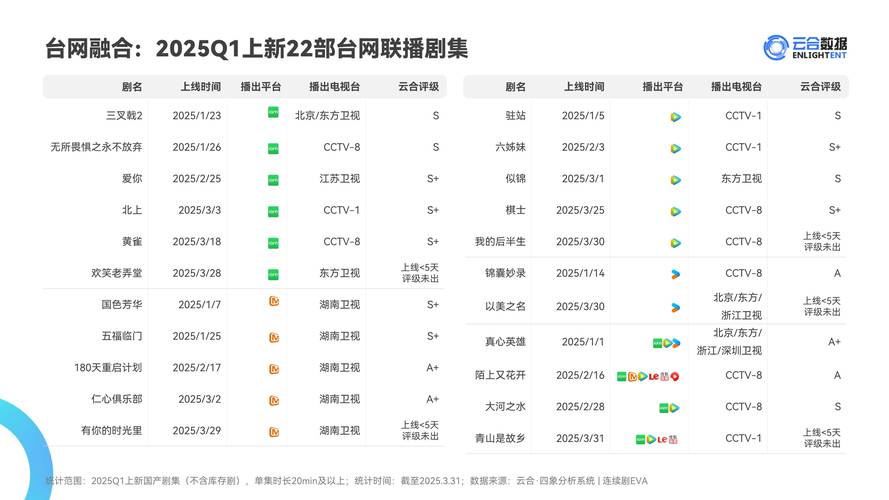Viewport: 889px width, 500px height.
Task: Click 湖南卫视 in 五福临门 row
Action: pyautogui.click(x=340, y=336)
